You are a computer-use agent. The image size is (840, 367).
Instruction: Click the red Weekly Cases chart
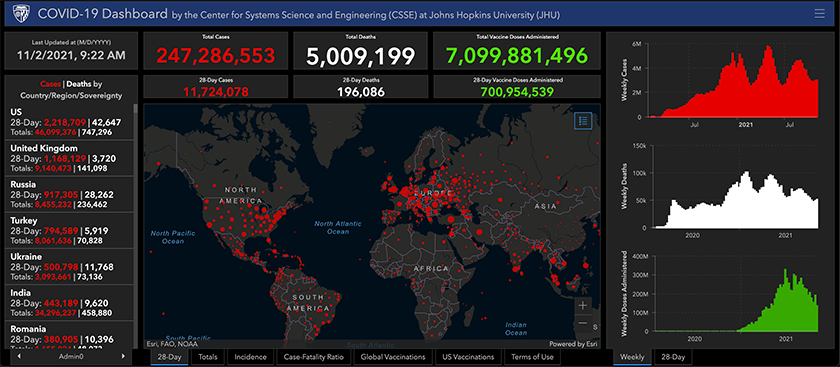tap(733, 81)
